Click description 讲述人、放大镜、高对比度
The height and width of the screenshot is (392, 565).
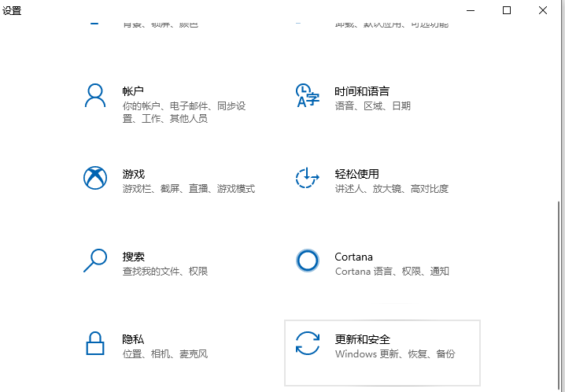[x=392, y=188]
